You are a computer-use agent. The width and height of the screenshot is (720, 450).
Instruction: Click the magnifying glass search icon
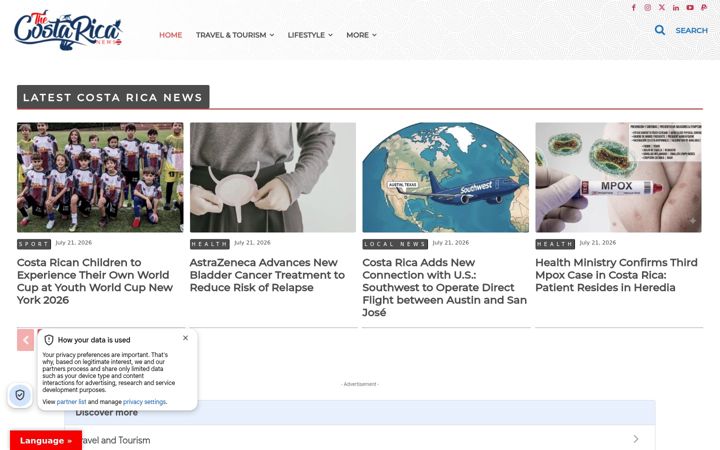(660, 30)
